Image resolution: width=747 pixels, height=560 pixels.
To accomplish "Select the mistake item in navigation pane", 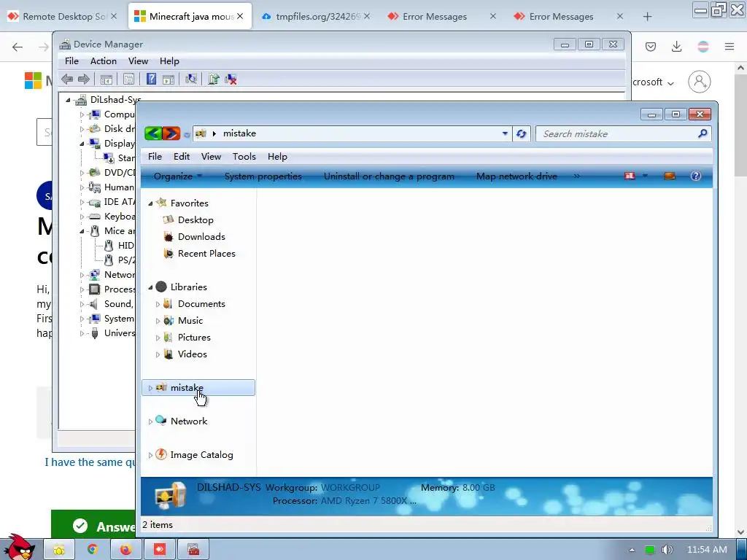I will point(198,388).
